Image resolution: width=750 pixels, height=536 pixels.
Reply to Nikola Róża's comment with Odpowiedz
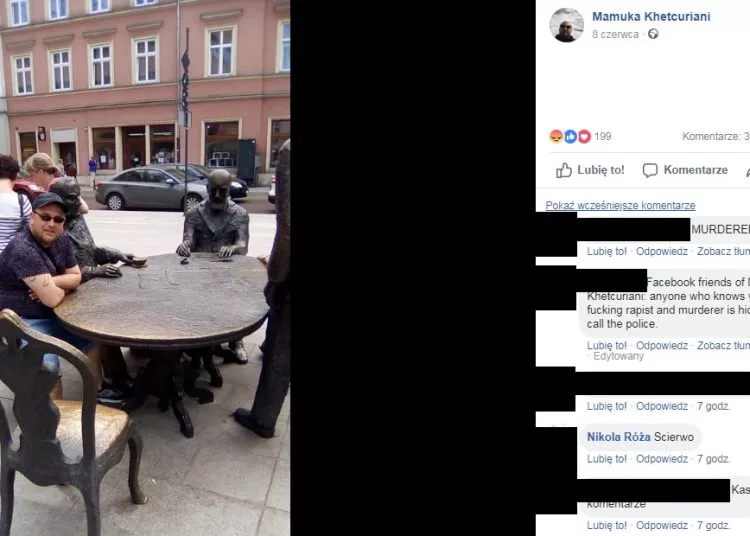pyautogui.click(x=662, y=459)
